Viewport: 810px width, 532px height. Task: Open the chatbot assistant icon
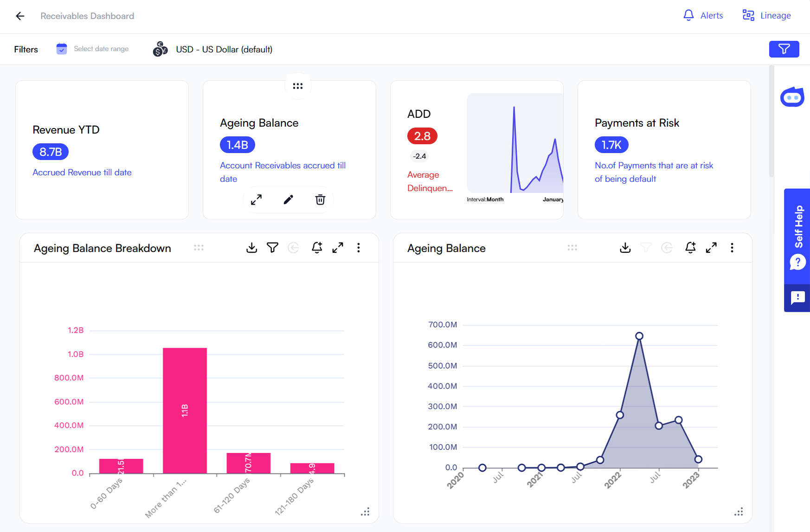click(x=792, y=97)
